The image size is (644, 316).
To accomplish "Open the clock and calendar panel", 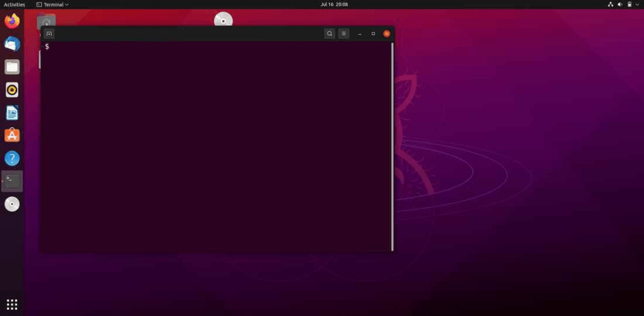I will click(x=333, y=4).
